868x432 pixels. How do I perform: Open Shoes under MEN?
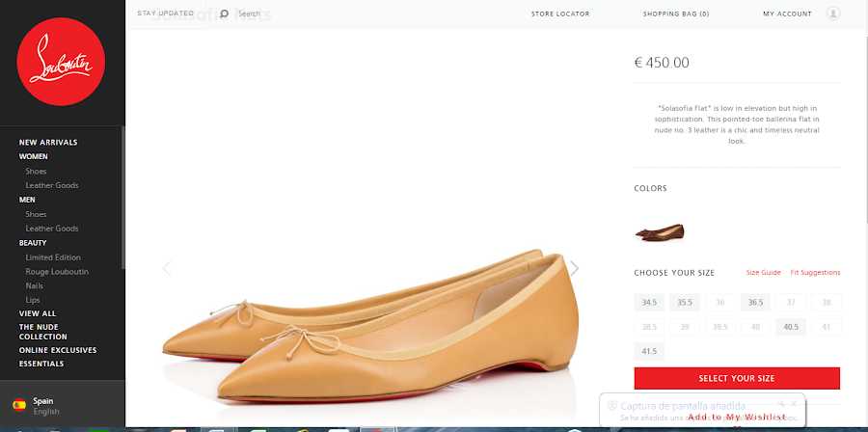(x=36, y=214)
